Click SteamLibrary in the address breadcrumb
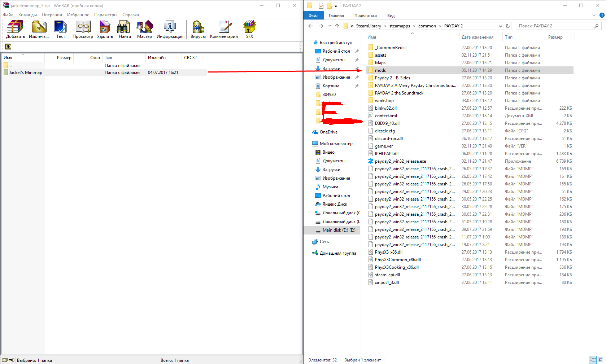This screenshot has width=606, height=364. pyautogui.click(x=369, y=26)
